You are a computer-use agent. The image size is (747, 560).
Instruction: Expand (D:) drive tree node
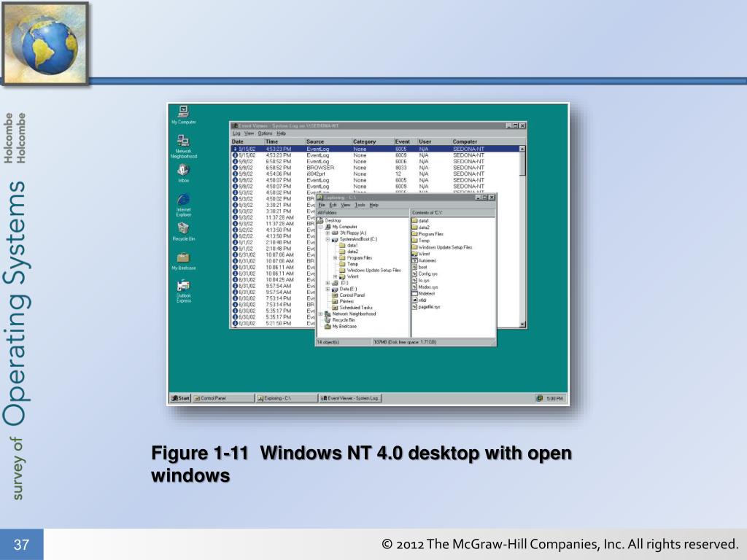point(328,283)
